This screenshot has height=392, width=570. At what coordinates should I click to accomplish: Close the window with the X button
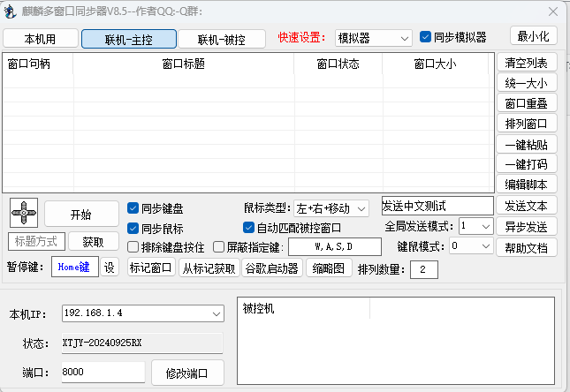pos(552,11)
